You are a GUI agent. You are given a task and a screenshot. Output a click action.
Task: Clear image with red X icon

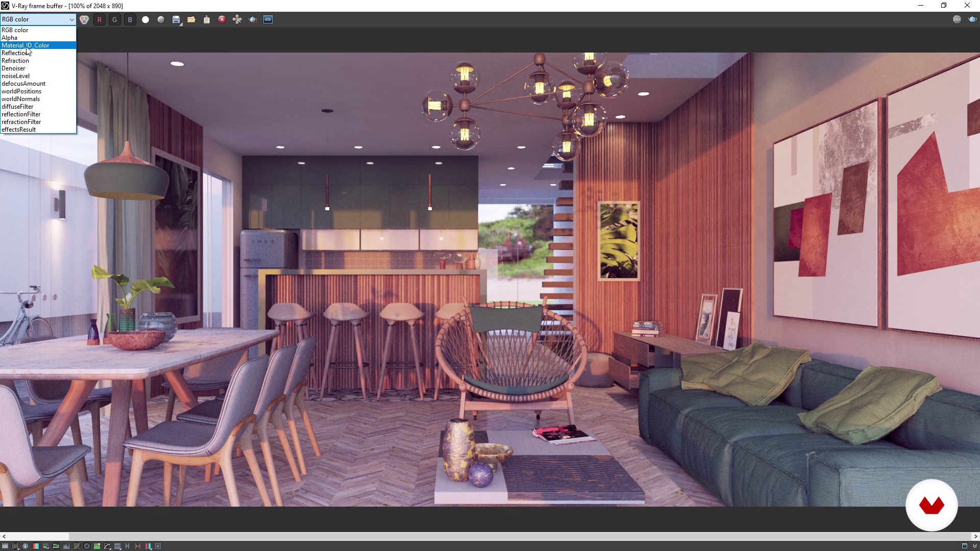(222, 19)
